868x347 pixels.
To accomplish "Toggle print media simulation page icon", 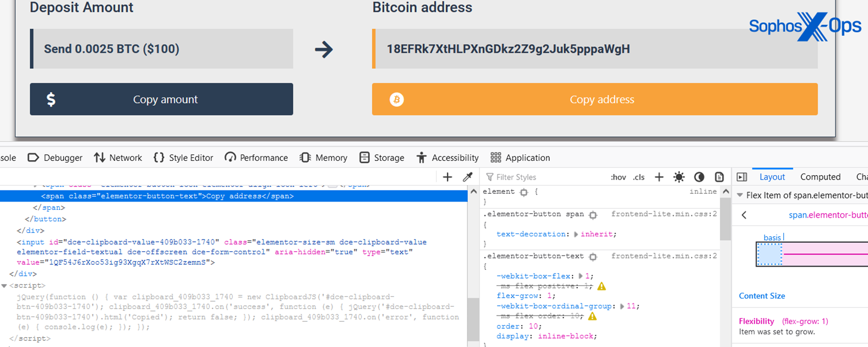I will coord(719,177).
